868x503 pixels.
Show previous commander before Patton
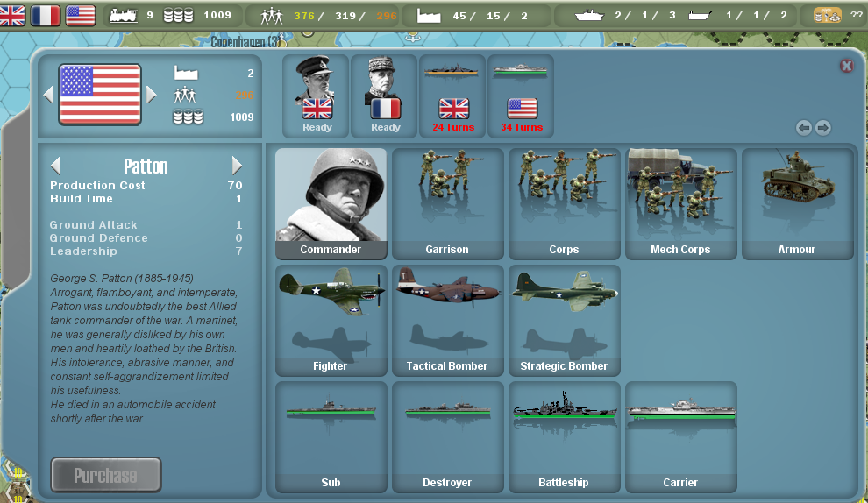click(x=55, y=166)
